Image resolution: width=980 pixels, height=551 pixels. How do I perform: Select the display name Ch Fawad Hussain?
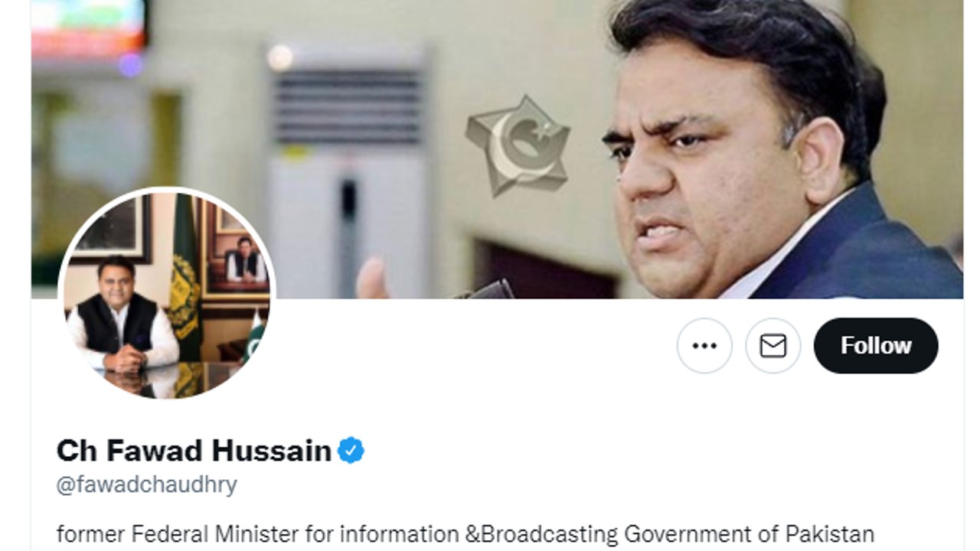pyautogui.click(x=194, y=451)
